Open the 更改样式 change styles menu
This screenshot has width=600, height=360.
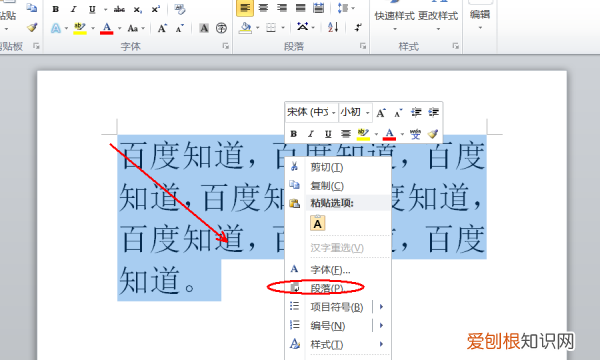pos(438,17)
